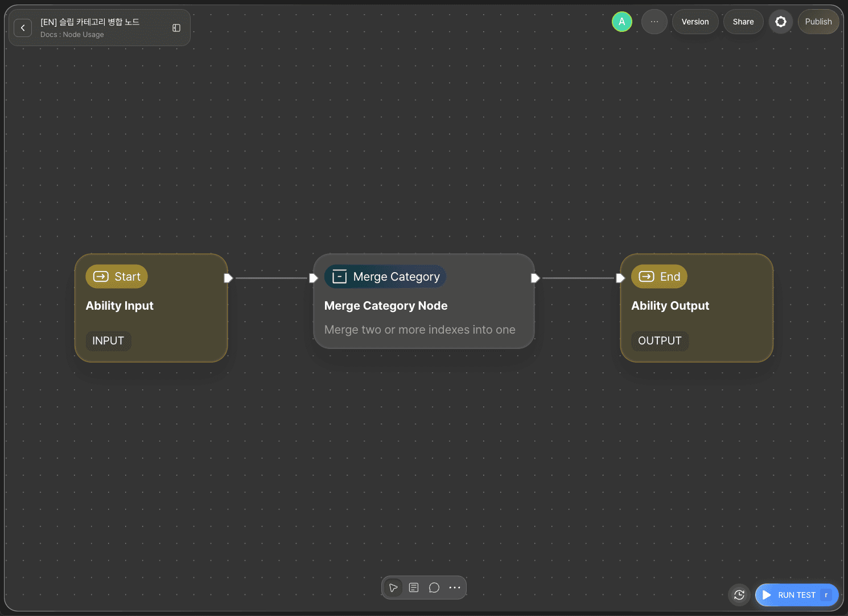The height and width of the screenshot is (616, 848).
Task: Open the green user avatar A
Action: point(622,22)
